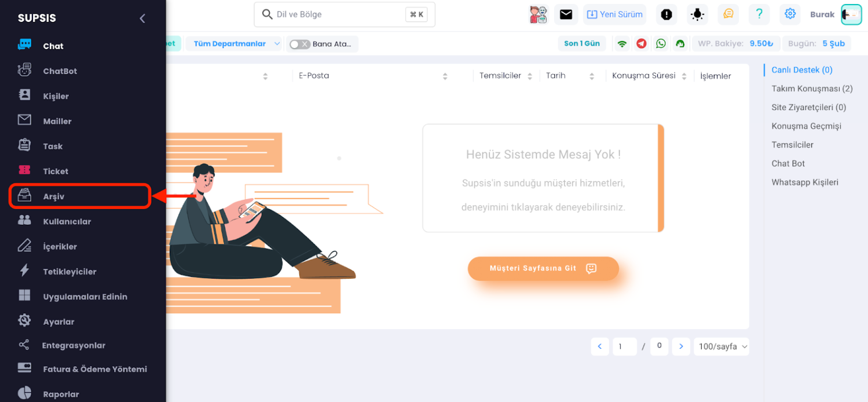Switch to the Site Ziyaretçileri (0) tab
Viewport: 868px width, 402px height.
(x=808, y=107)
